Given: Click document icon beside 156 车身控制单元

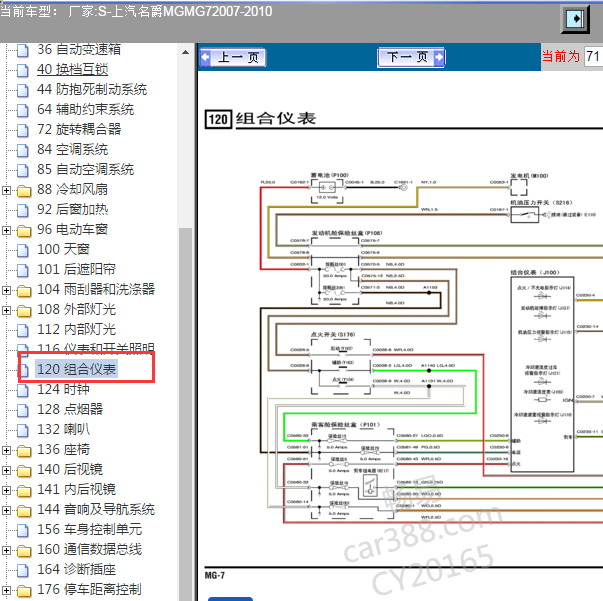Looking at the screenshot, I should click(23, 530).
